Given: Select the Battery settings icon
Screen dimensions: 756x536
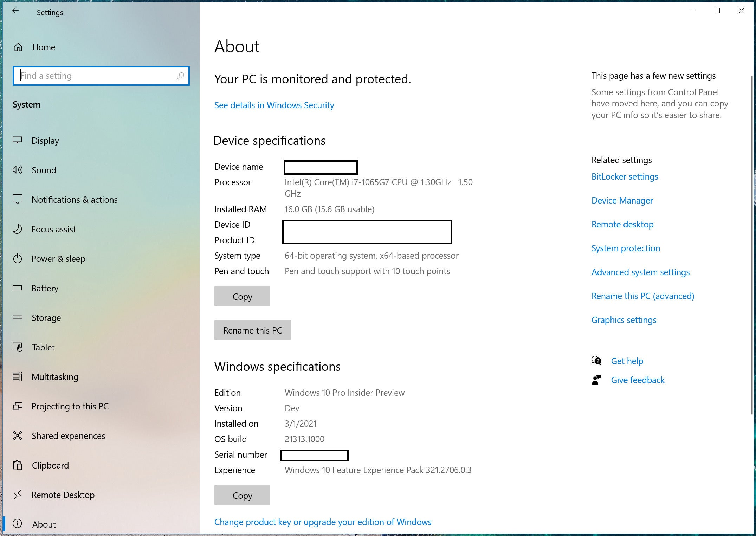Looking at the screenshot, I should click(19, 288).
